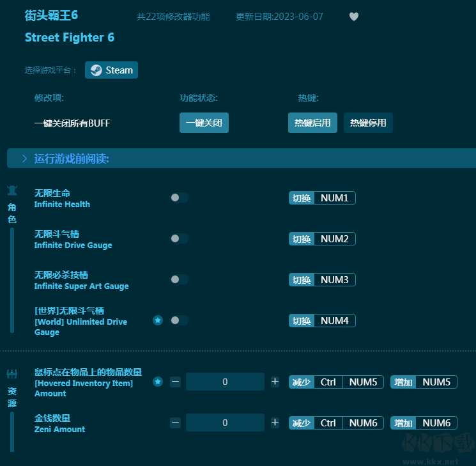The image size is (476, 466).
Task: Toggle Infinite Health switch
Action: pos(180,198)
